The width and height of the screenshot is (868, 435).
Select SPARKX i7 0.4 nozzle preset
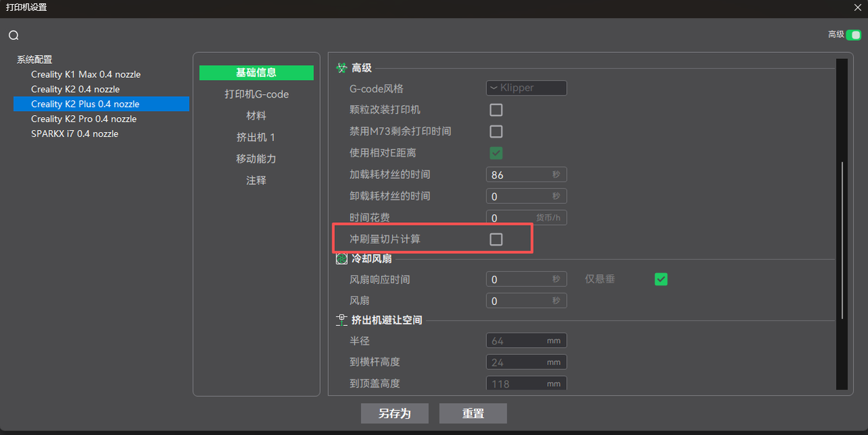75,134
